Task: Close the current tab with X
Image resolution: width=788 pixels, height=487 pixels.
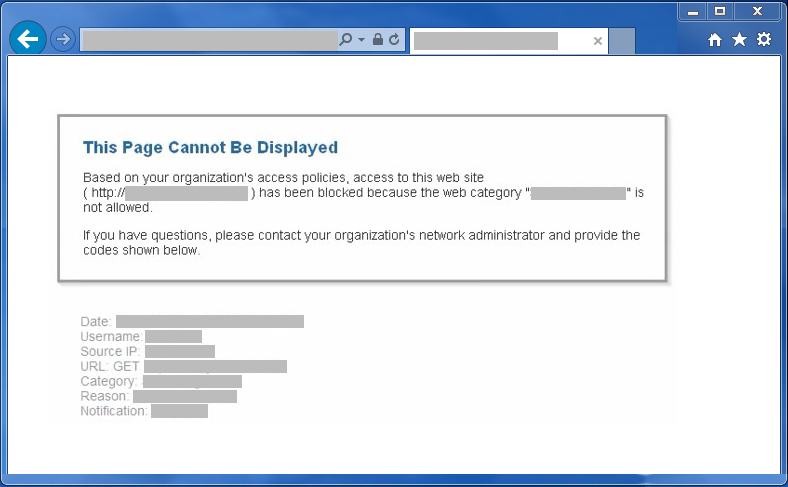Action: pyautogui.click(x=598, y=41)
